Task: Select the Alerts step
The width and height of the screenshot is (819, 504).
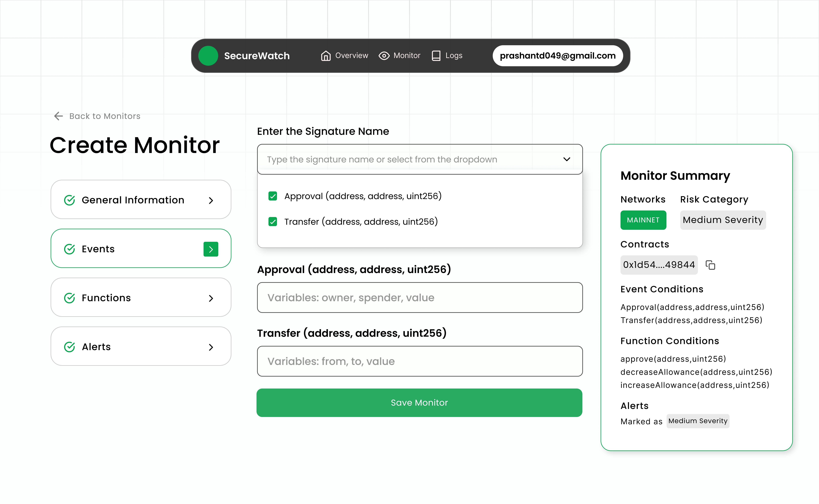Action: (141, 346)
